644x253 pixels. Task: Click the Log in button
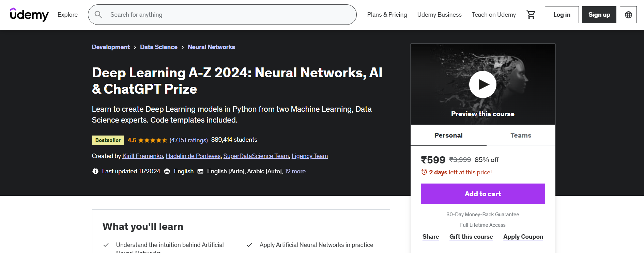(x=562, y=15)
